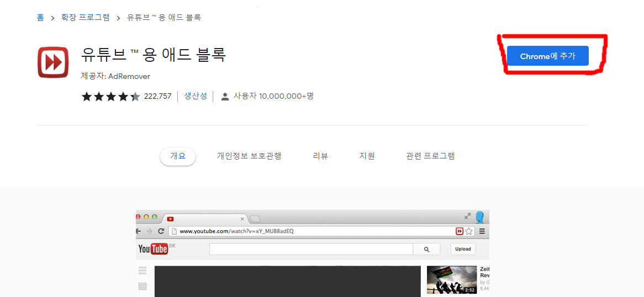Click the youtube.com address bar in the preview
The image size is (644, 297).
coord(312,231)
